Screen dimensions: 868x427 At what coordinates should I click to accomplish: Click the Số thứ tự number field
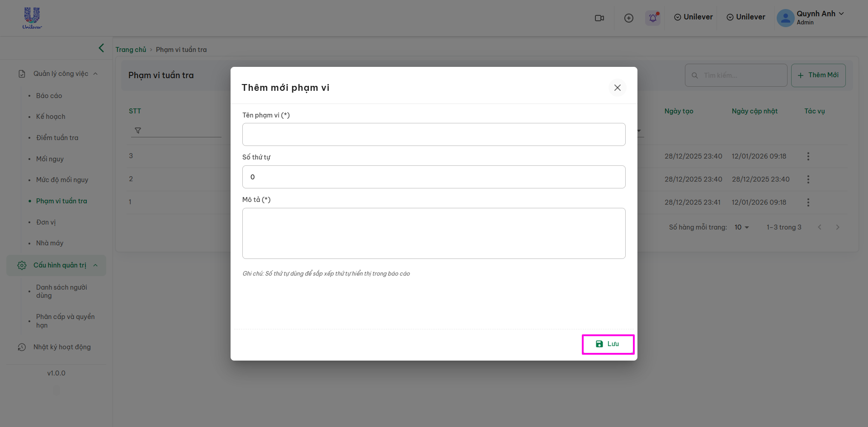tap(434, 177)
